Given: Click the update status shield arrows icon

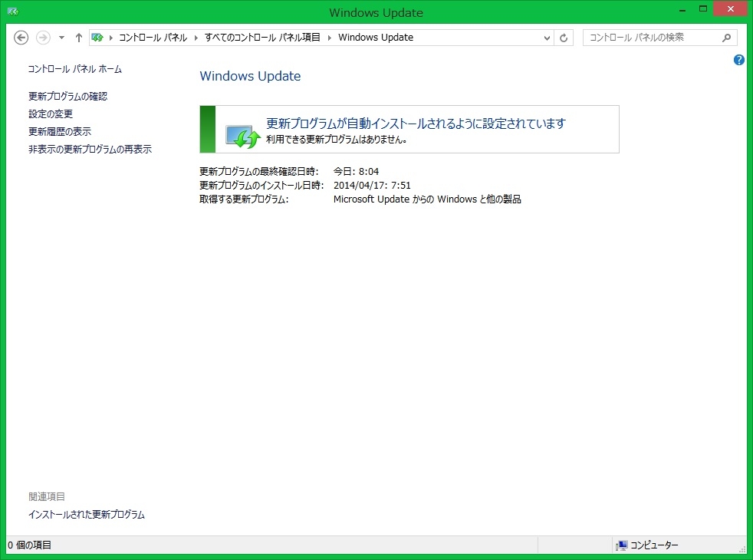Looking at the screenshot, I should [x=243, y=137].
